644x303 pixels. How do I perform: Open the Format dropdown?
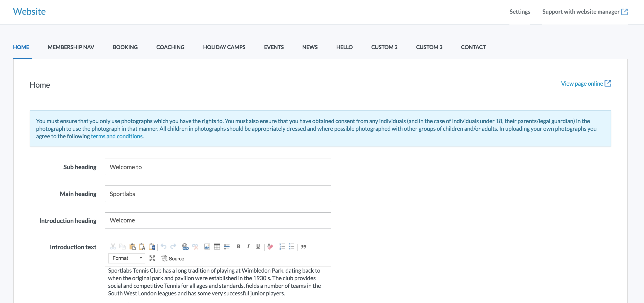[x=127, y=258]
